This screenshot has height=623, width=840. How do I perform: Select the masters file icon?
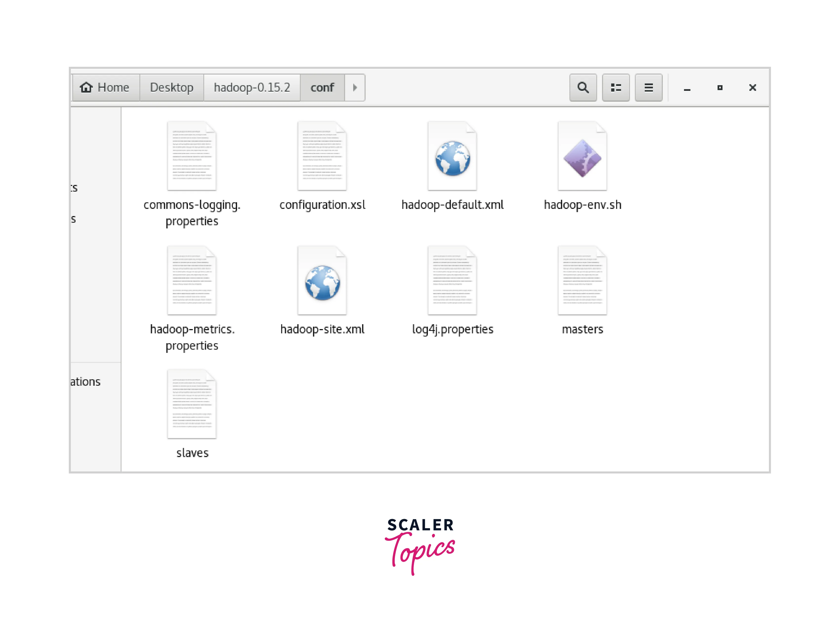point(582,281)
